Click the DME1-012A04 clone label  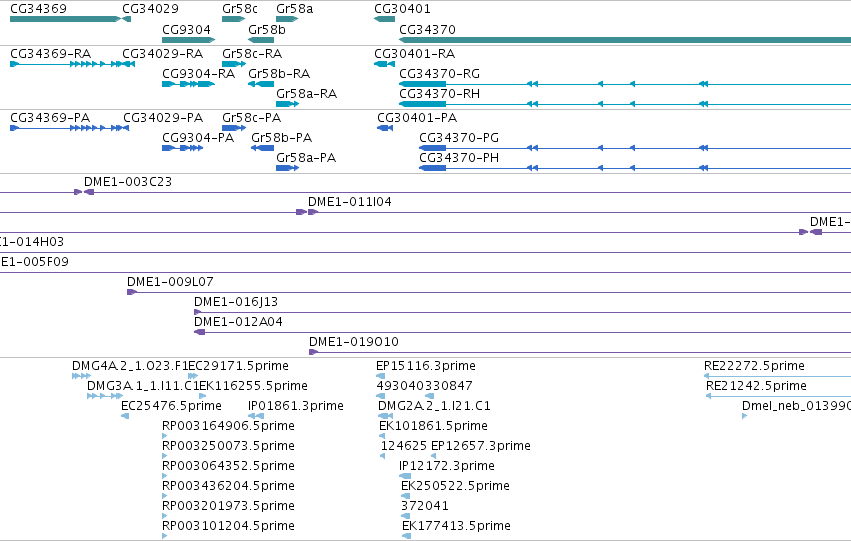coord(238,322)
